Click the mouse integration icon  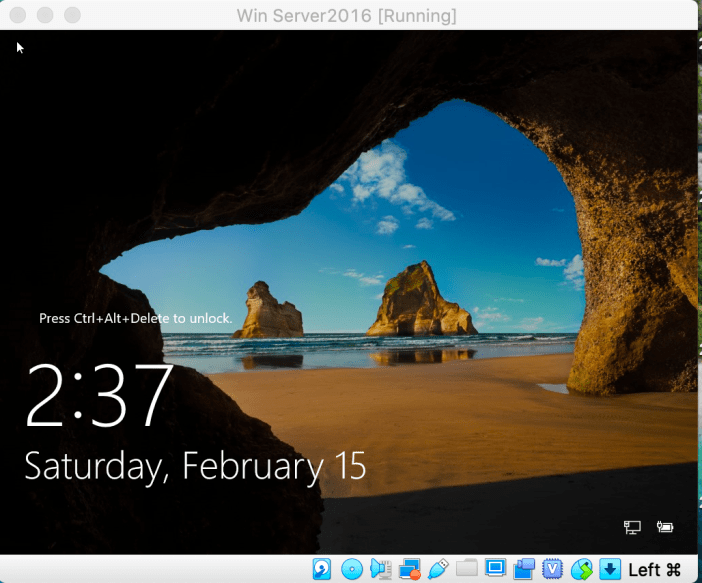click(582, 569)
